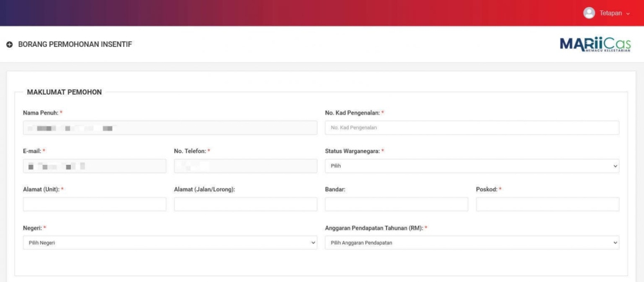Image resolution: width=644 pixels, height=282 pixels.
Task: Click the chevron arrow beside Tetapan
Action: (628, 14)
